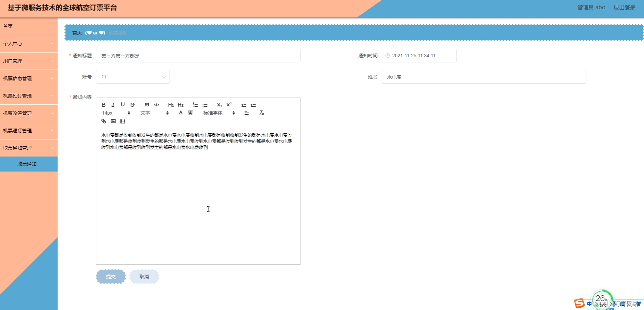The width and height of the screenshot is (644, 310).
Task: Apply Heading 1 style to the text
Action: click(171, 105)
